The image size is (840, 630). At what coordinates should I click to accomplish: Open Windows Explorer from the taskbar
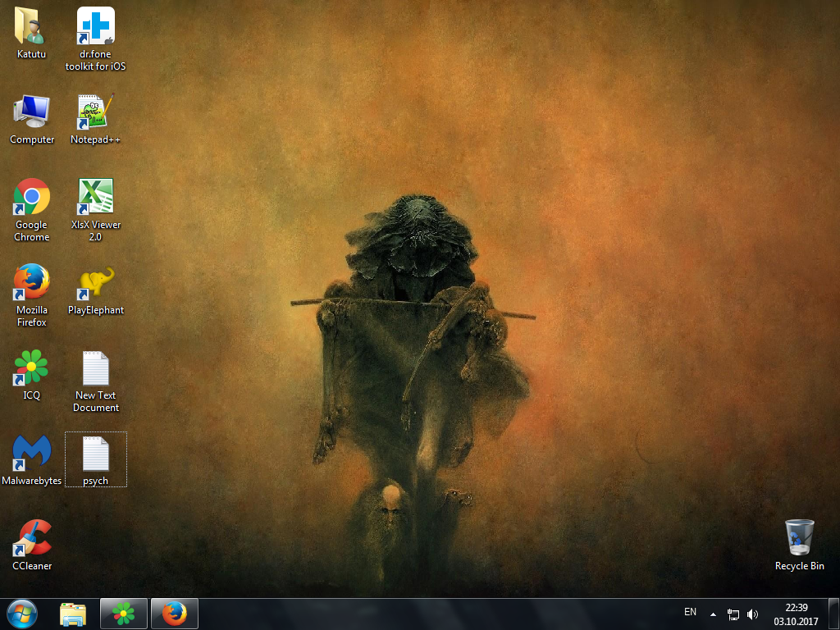point(73,614)
